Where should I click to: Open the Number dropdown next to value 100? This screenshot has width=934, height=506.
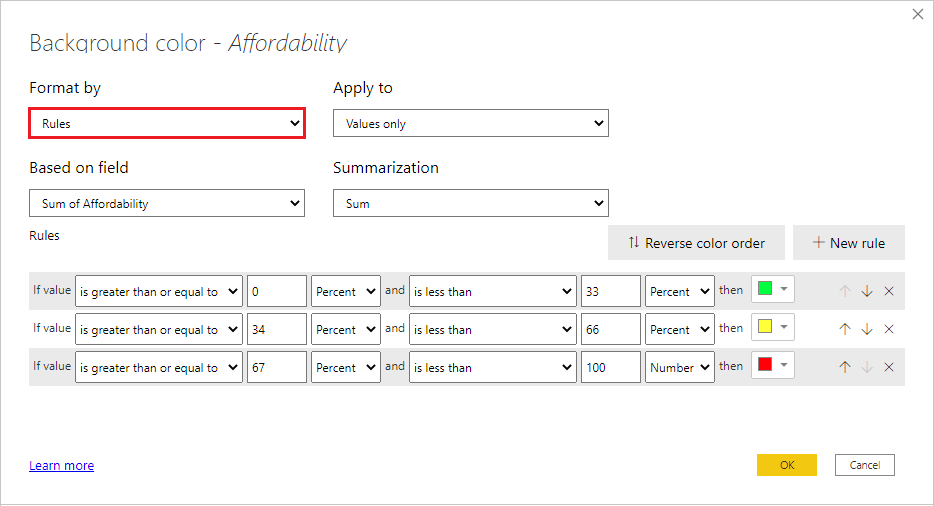click(680, 367)
